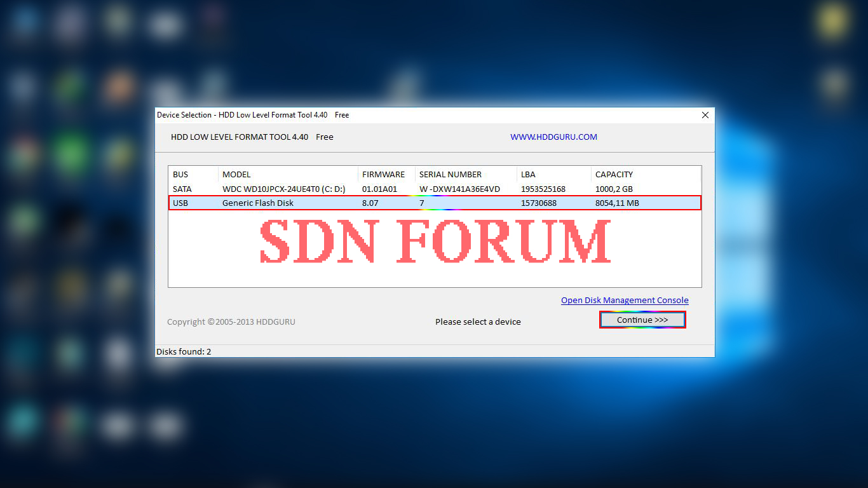
Task: Open the Disk Management Console link
Action: click(x=625, y=301)
